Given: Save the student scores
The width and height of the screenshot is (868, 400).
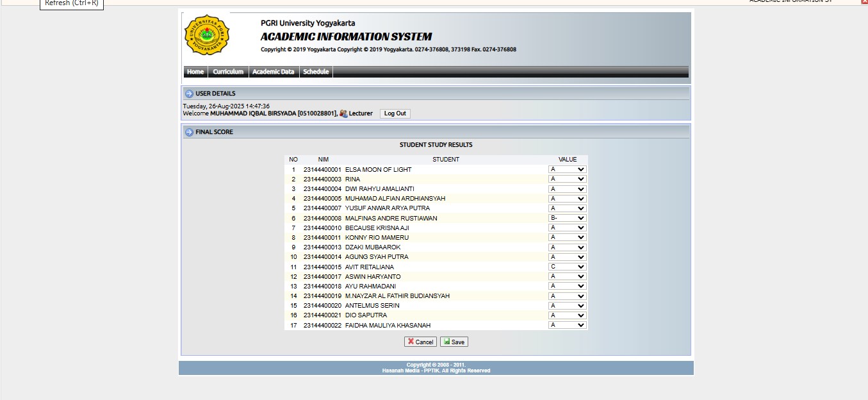Looking at the screenshot, I should pos(454,342).
